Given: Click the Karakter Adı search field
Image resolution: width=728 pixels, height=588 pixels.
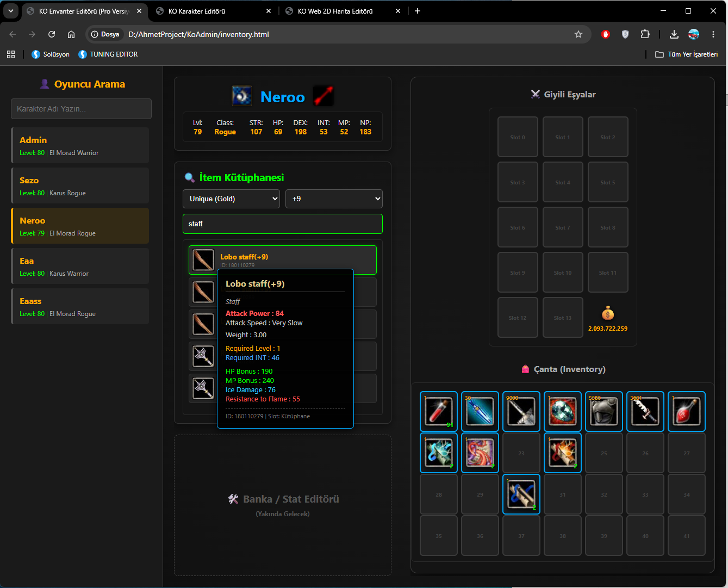Looking at the screenshot, I should click(x=81, y=109).
